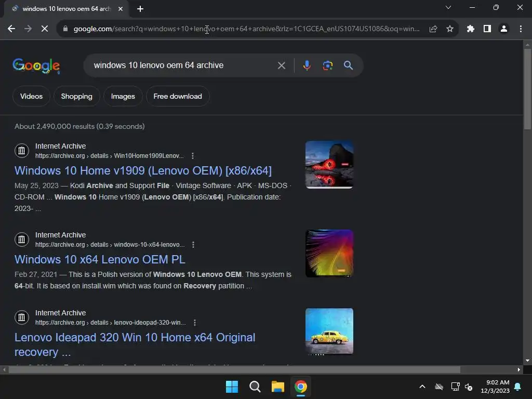Viewport: 532px width, 399px height.
Task: Select the Free download filter chip
Action: point(178,96)
